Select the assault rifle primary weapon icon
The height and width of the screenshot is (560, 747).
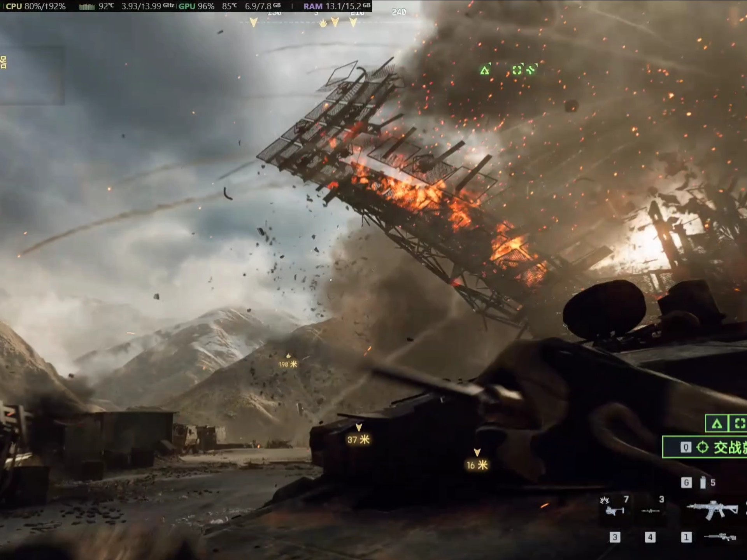click(x=712, y=509)
